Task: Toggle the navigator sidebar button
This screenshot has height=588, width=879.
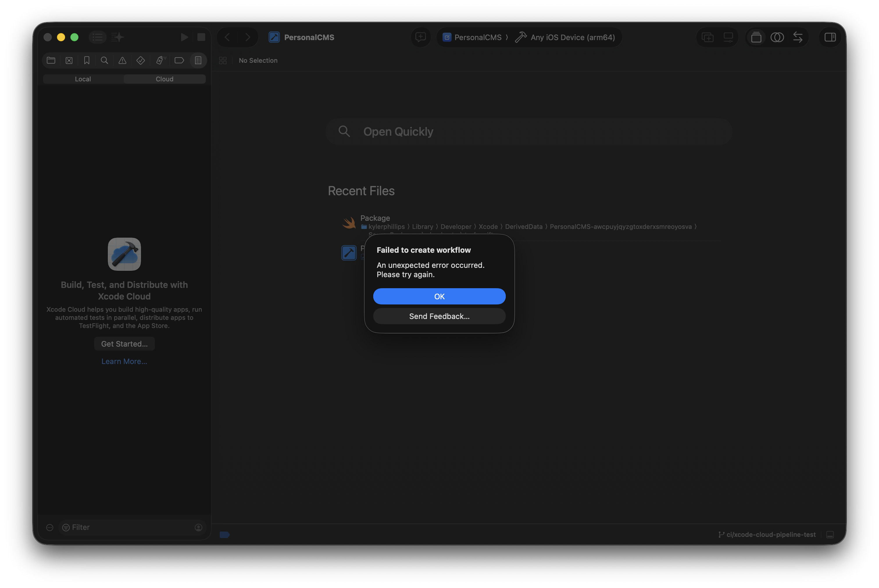Action: coord(98,37)
